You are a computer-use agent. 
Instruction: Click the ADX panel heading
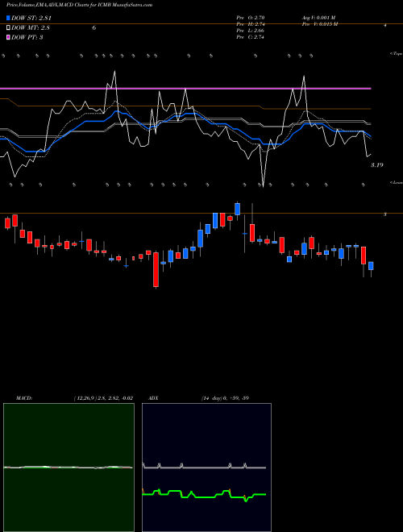pos(153,398)
